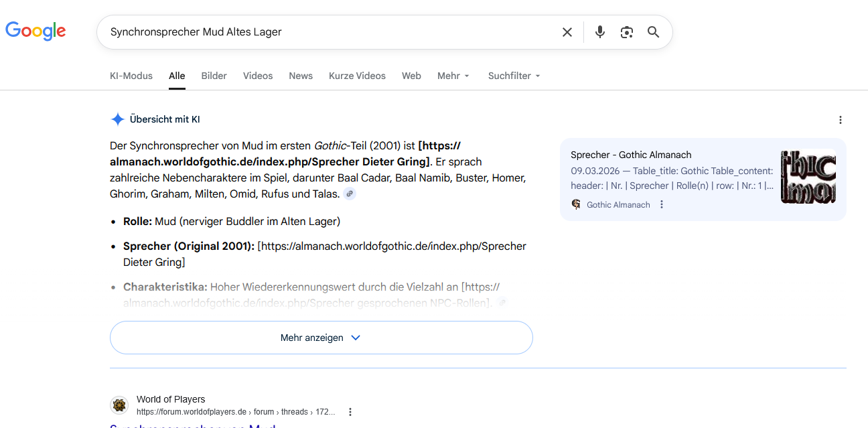The width and height of the screenshot is (868, 428).
Task: Switch to Videos tab
Action: (x=258, y=76)
